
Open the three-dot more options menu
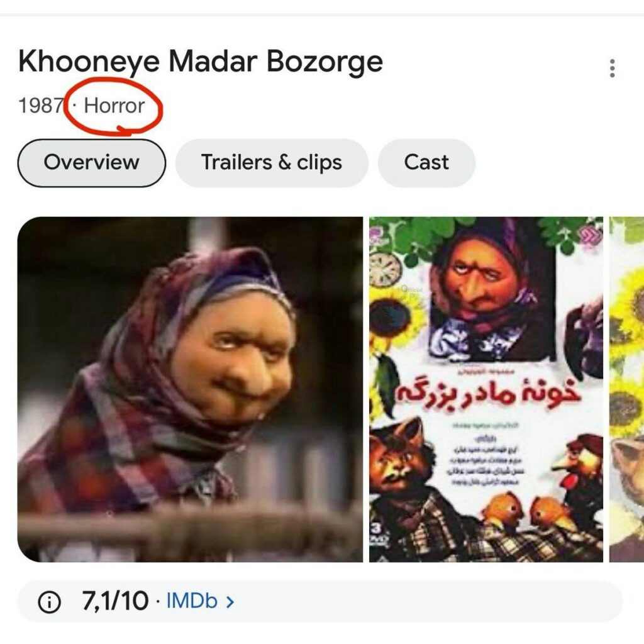point(612,68)
